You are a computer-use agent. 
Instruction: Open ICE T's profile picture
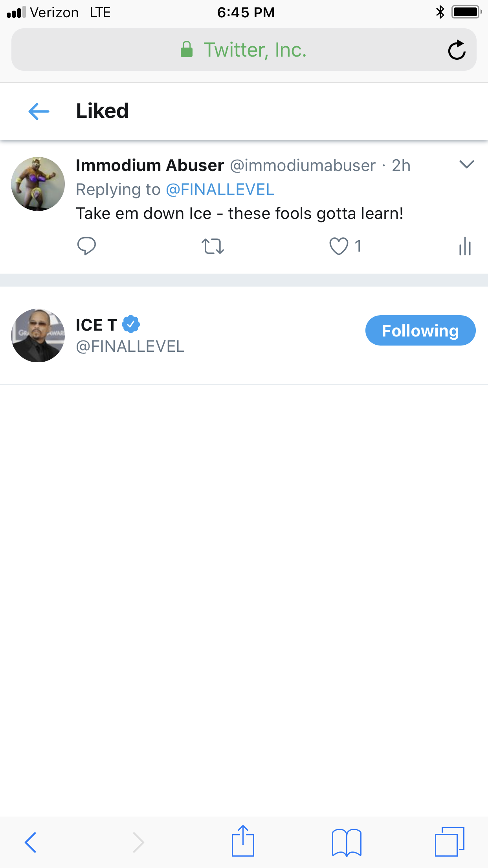tap(38, 335)
